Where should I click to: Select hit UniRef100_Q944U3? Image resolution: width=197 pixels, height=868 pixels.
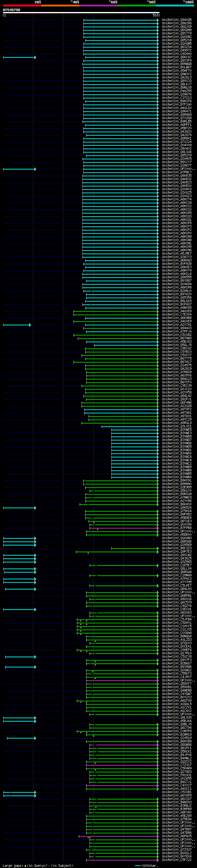coord(177,328)
